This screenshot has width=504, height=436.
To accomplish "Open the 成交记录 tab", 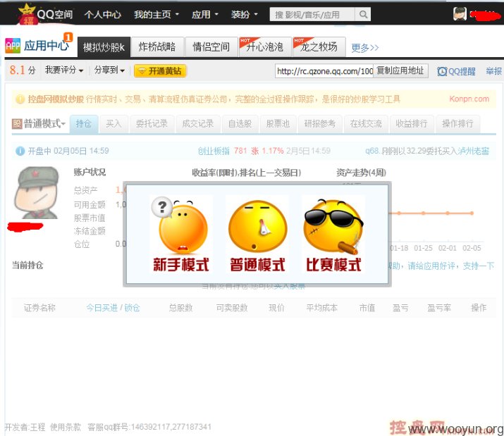I will point(197,124).
